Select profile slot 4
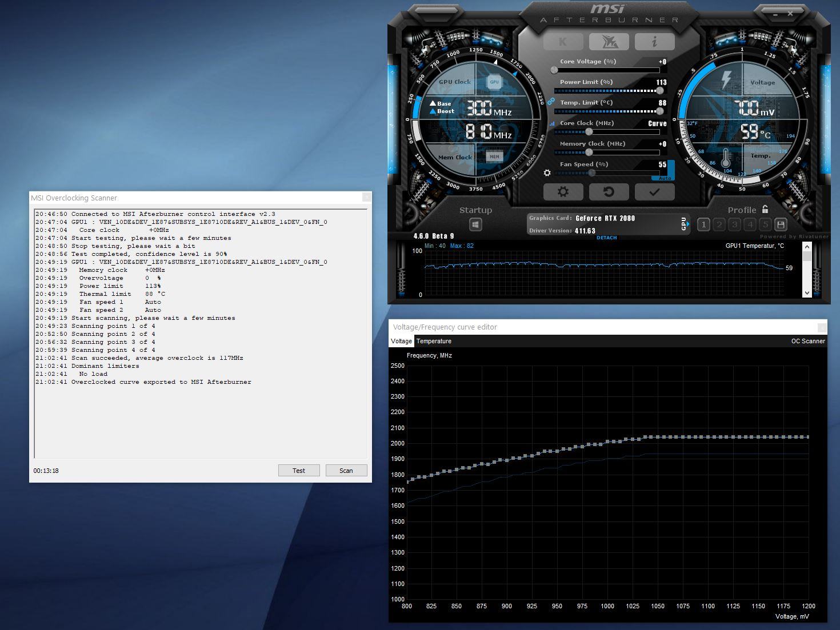Screen dimensions: 840x630 click(750, 224)
